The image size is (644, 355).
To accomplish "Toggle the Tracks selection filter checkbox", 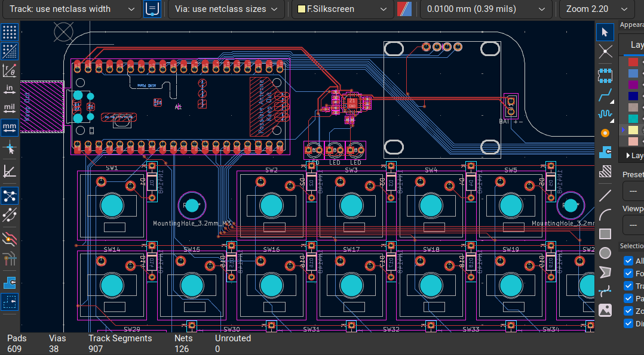I will point(628,286).
